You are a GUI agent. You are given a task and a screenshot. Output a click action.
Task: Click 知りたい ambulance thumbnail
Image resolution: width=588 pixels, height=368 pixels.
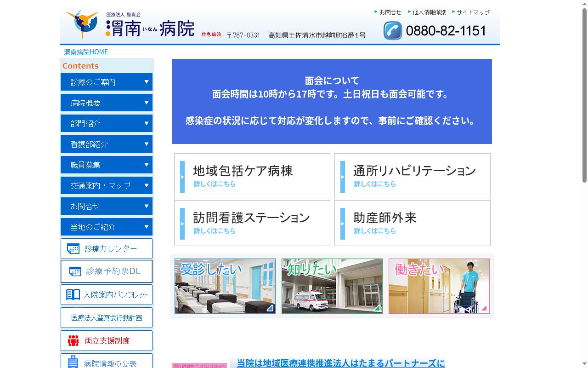pos(332,286)
